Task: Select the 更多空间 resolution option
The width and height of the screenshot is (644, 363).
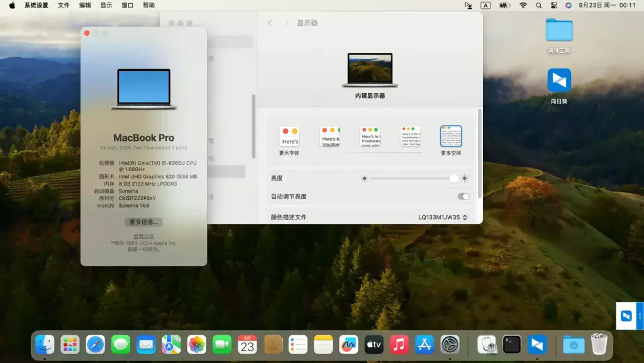Action: [451, 137]
